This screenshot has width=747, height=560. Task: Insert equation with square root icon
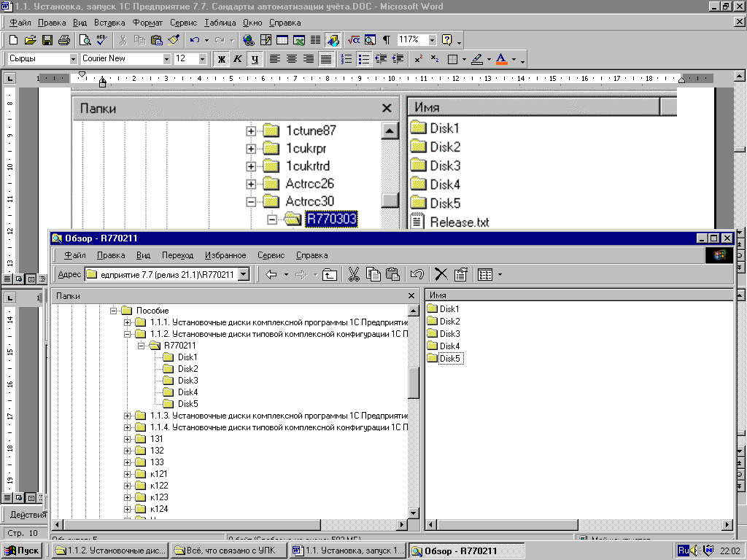click(354, 40)
